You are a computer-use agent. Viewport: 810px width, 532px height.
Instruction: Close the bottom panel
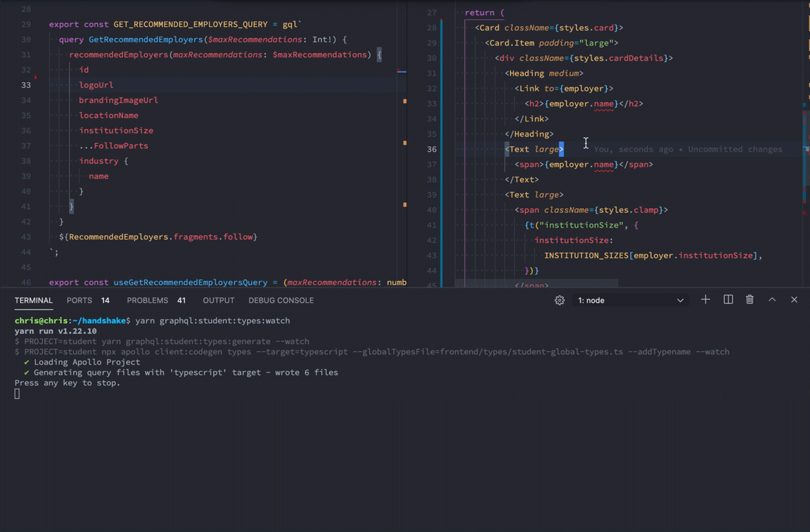794,300
